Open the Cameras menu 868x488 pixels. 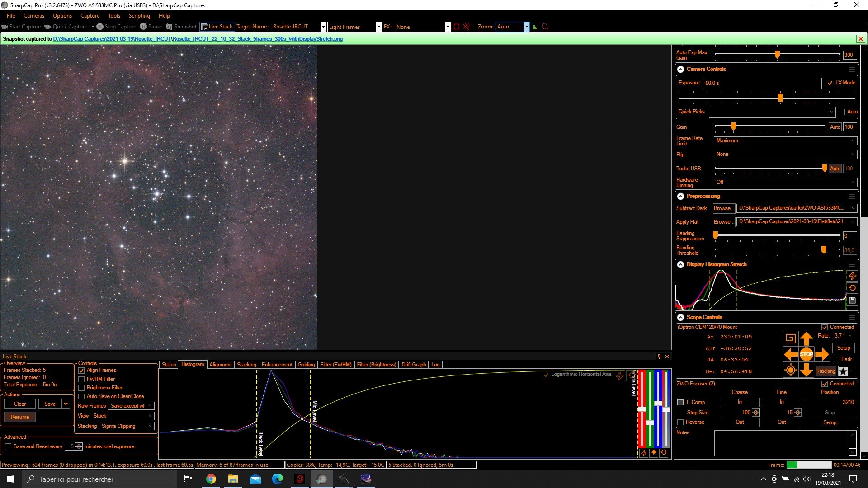[34, 16]
